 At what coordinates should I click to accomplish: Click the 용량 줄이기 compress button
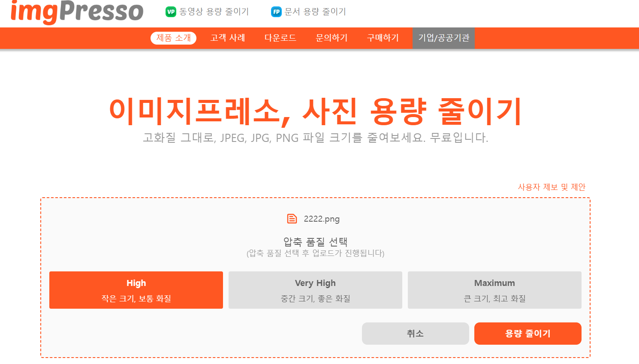528,334
